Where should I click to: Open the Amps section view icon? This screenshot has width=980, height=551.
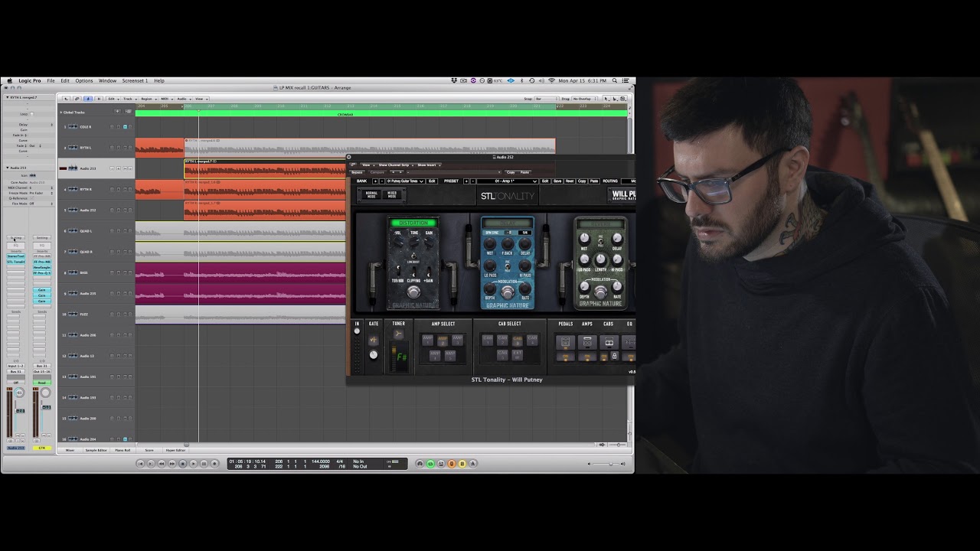tap(587, 342)
